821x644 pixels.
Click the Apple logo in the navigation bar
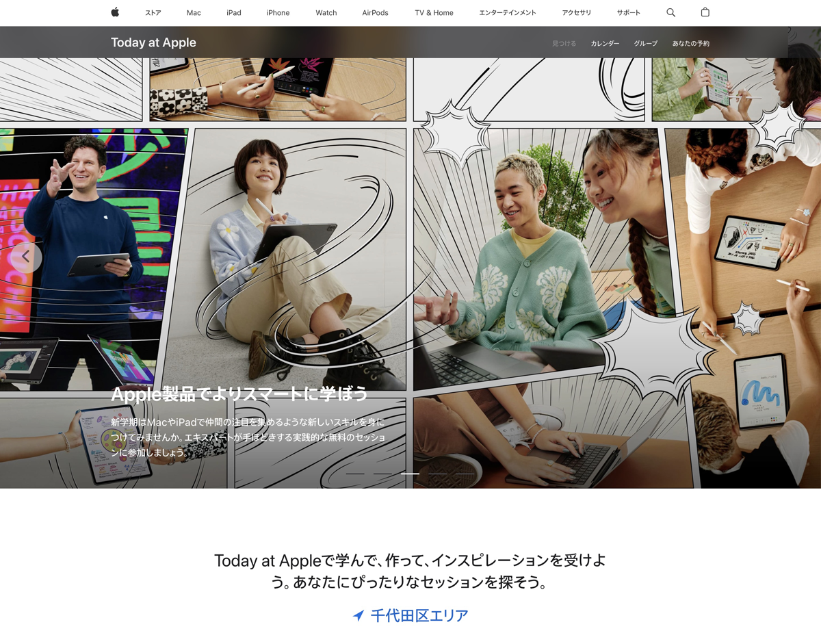(115, 12)
